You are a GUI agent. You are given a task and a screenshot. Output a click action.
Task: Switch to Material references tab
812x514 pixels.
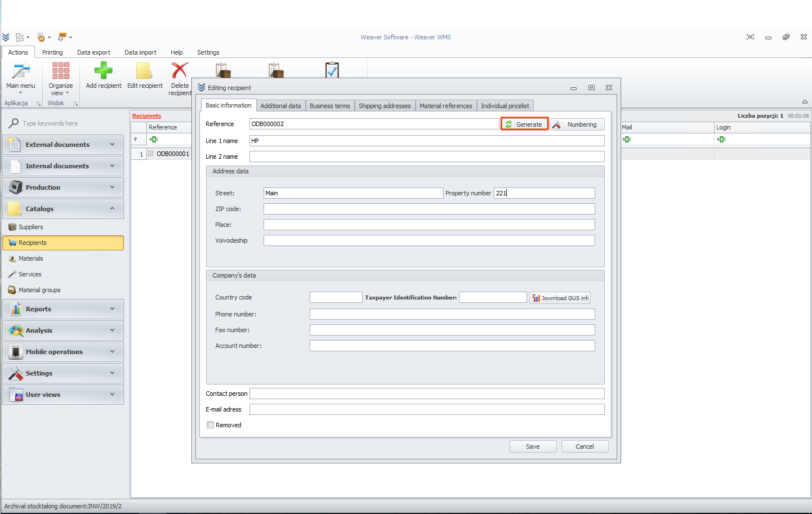coord(446,106)
